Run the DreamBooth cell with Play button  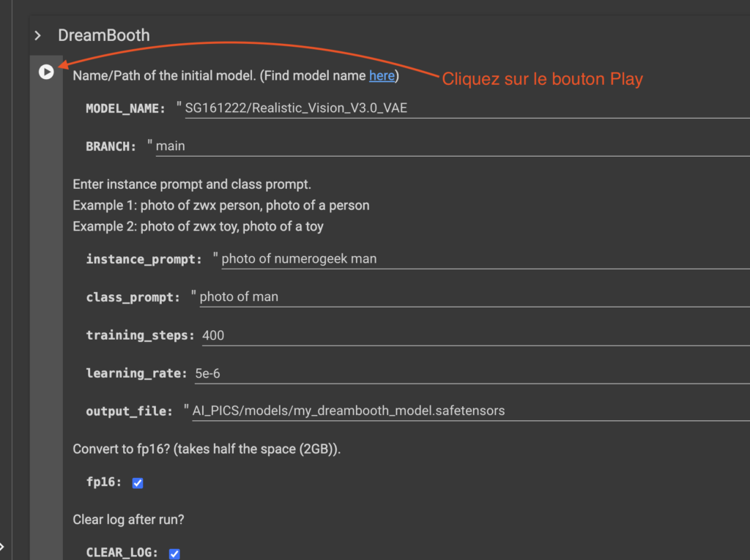click(46, 72)
